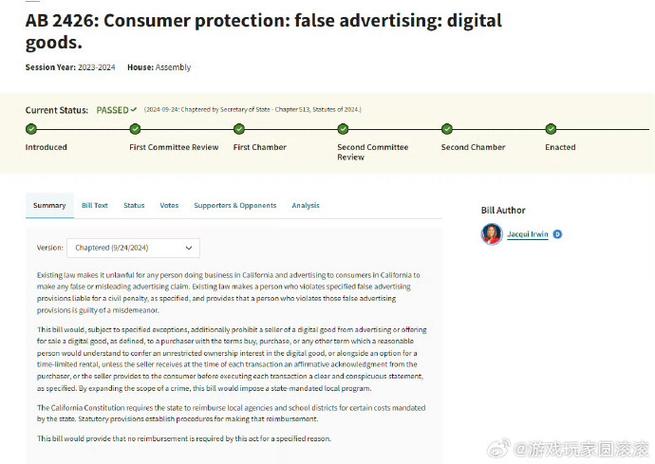Image resolution: width=655 pixels, height=464 pixels.
Task: Select the Votes tab
Action: 169,205
